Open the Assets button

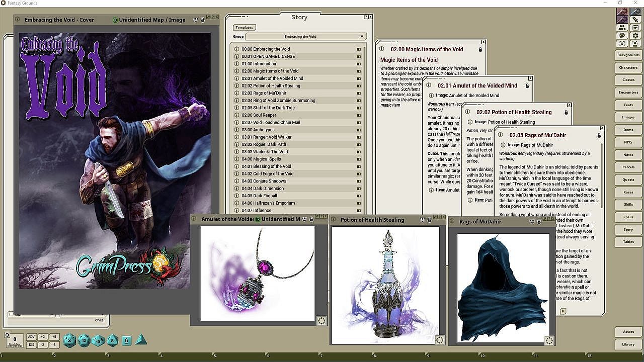pos(628,332)
